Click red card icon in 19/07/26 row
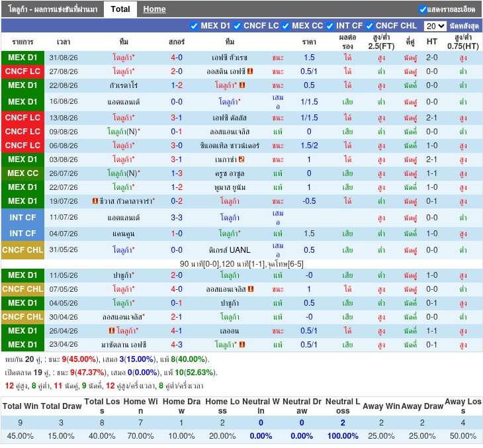 (95, 201)
